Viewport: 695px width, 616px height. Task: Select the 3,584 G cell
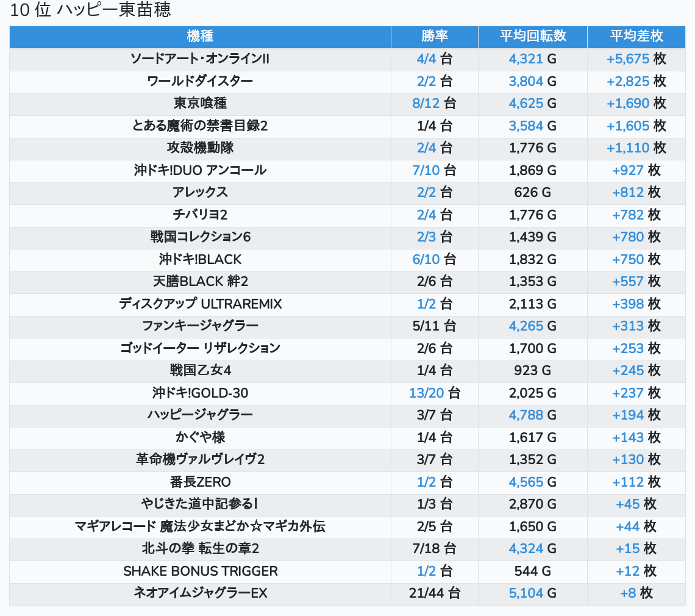tap(533, 126)
